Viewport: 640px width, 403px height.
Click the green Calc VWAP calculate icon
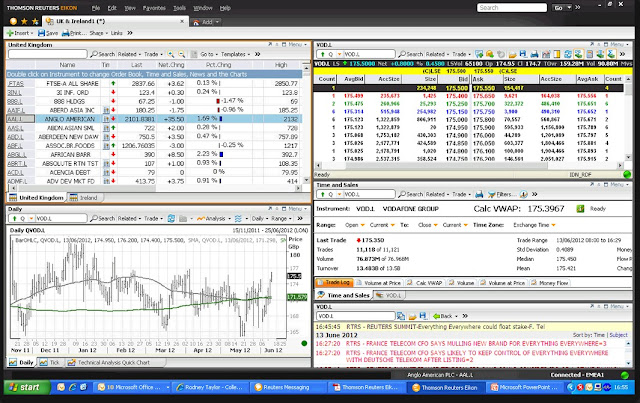[x=580, y=209]
